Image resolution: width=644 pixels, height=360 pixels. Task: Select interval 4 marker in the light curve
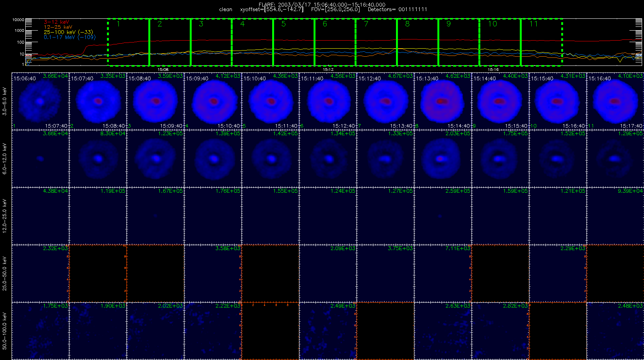tap(242, 24)
